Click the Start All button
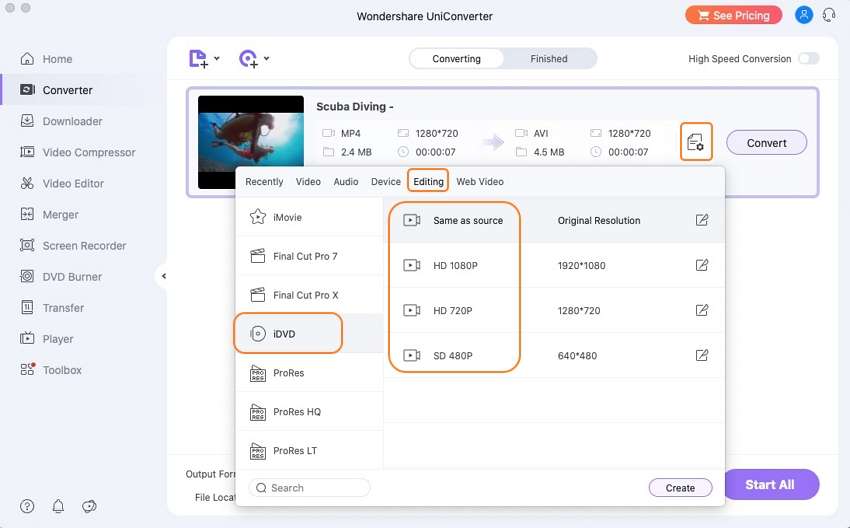 point(770,485)
